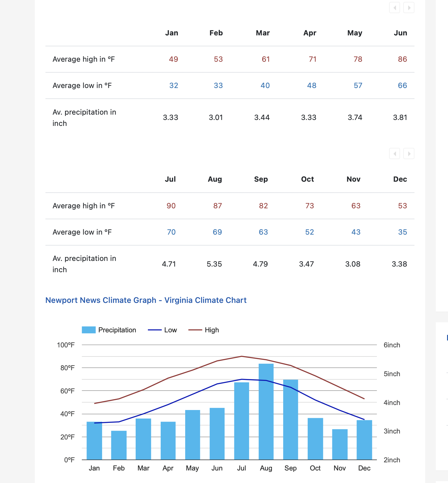The image size is (448, 483).
Task: Select the Dec column header in table
Action: 400,179
